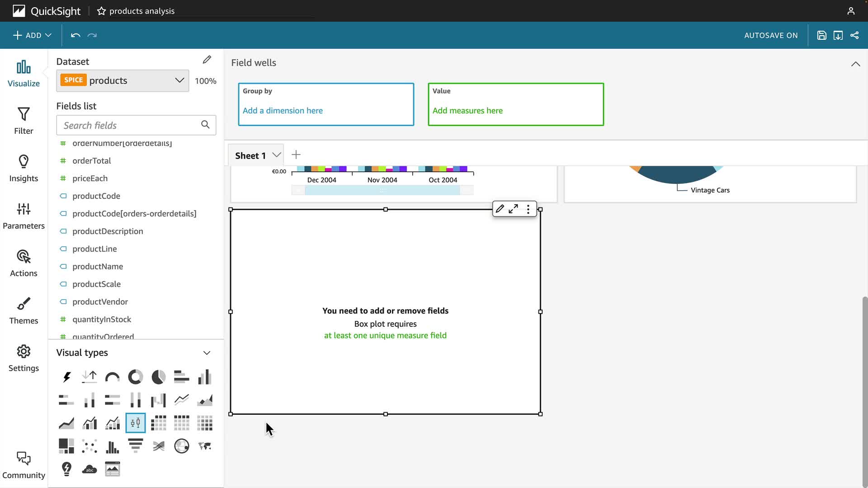This screenshot has height=488, width=868.
Task: Collapse the Field wells section
Action: click(x=855, y=64)
